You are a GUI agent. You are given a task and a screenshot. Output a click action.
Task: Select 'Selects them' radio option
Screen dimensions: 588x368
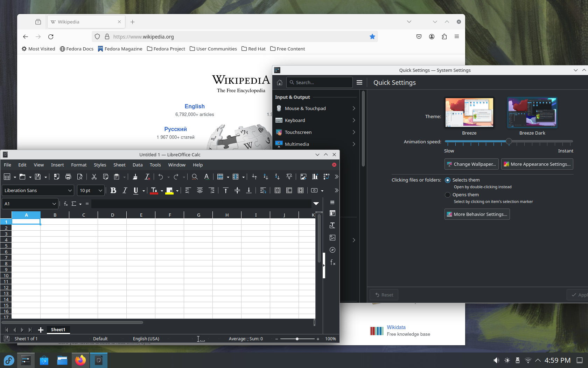click(448, 180)
